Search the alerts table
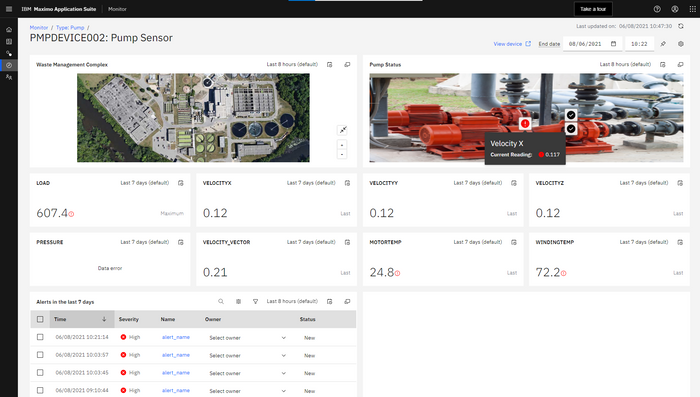Screen dimensions: 700x397 (221, 301)
